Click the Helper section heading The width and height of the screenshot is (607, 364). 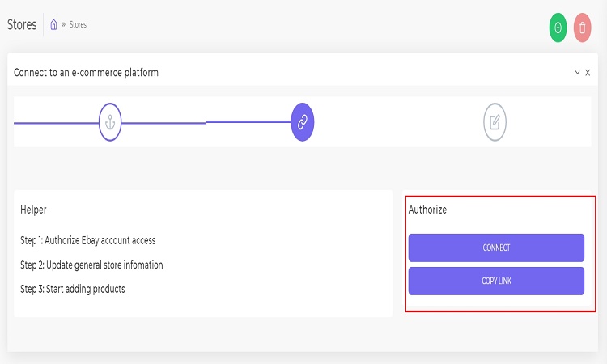point(33,210)
